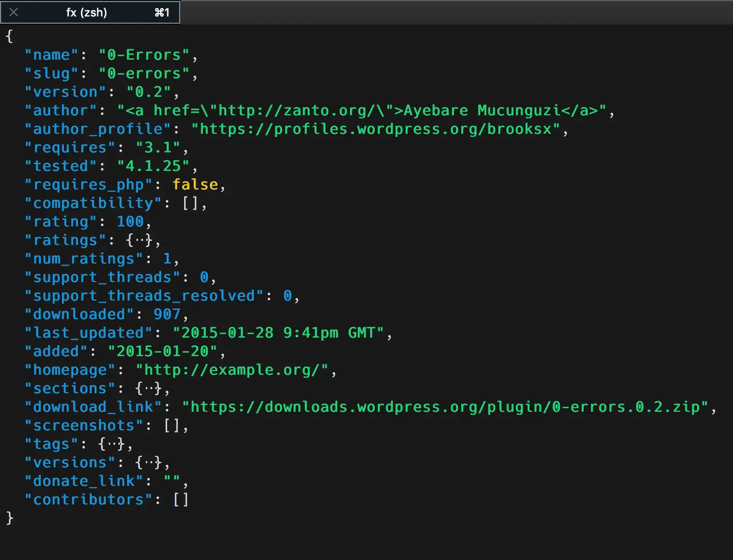
Task: Select the "contributors" key
Action: 89,500
